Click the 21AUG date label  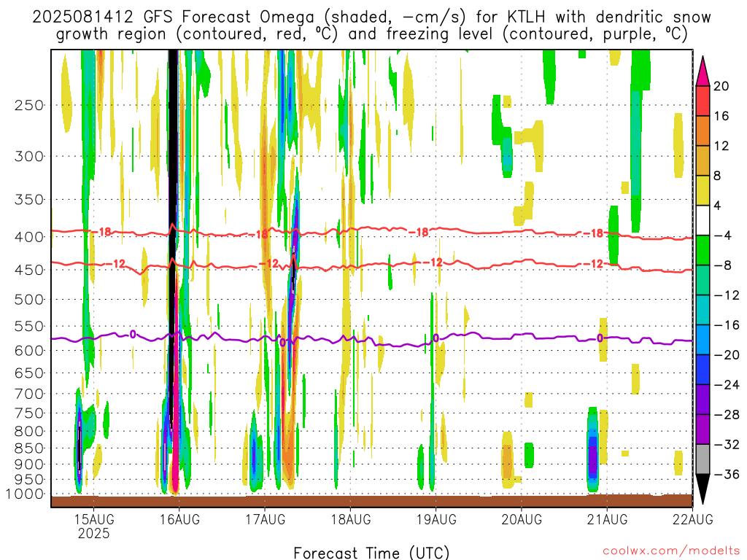(608, 519)
